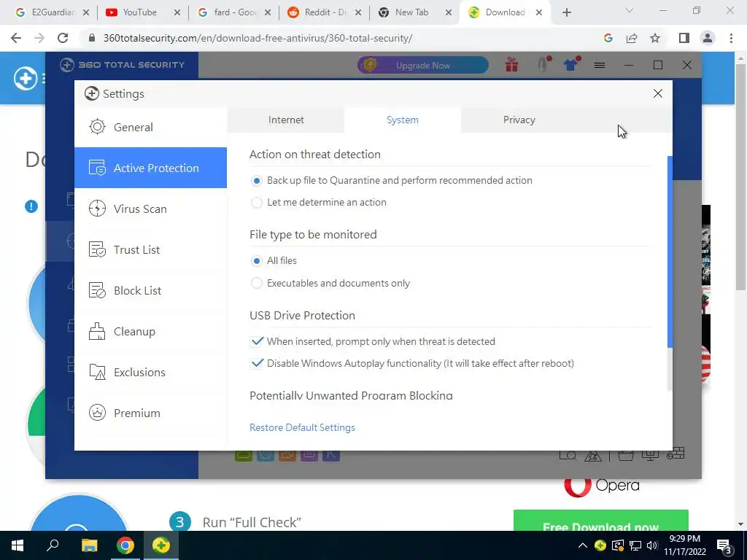This screenshot has width=747, height=560.
Task: Click the General gear icon in sidebar
Action: click(x=97, y=127)
